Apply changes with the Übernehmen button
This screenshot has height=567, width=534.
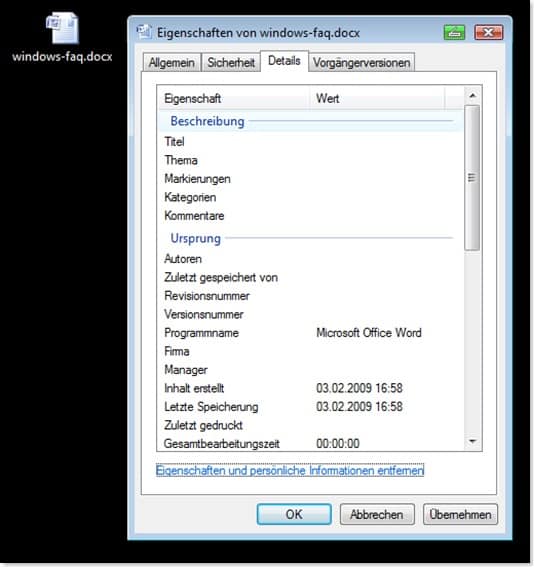coord(460,514)
